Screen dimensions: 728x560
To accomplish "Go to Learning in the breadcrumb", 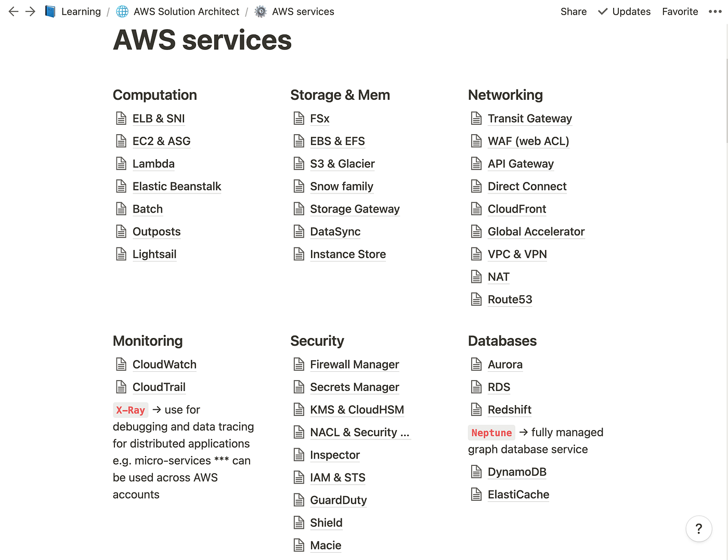I will point(81,11).
